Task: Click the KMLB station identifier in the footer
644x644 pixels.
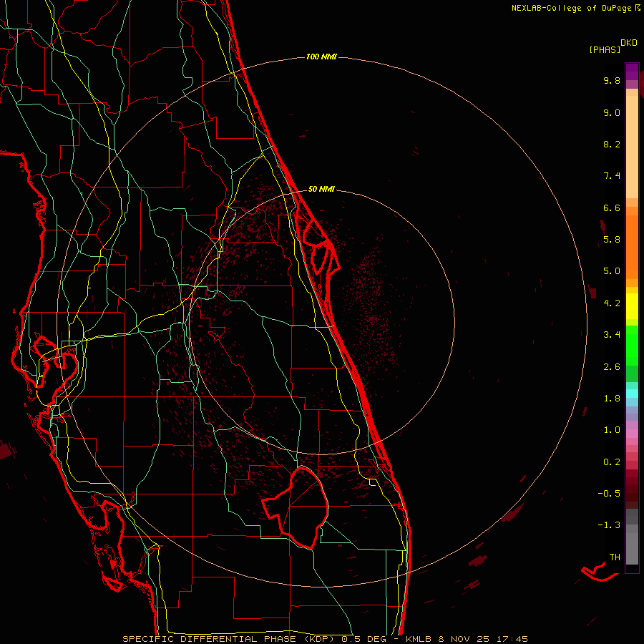Action: click(418, 639)
